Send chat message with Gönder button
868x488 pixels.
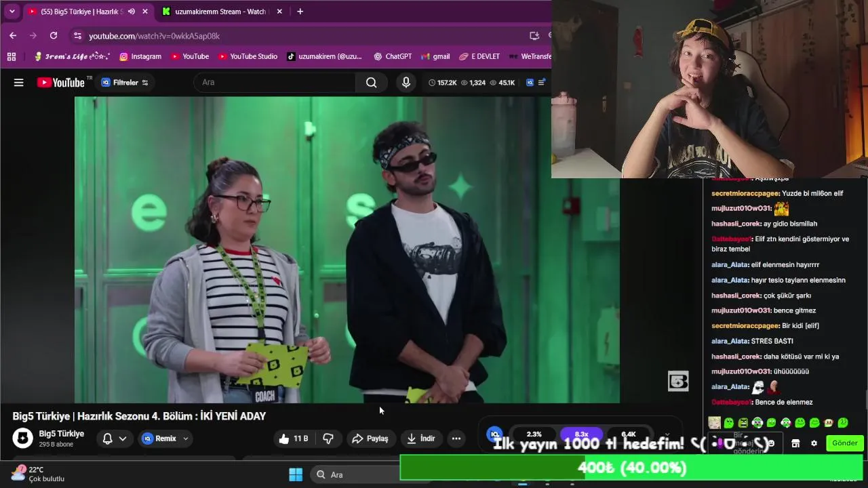click(844, 443)
